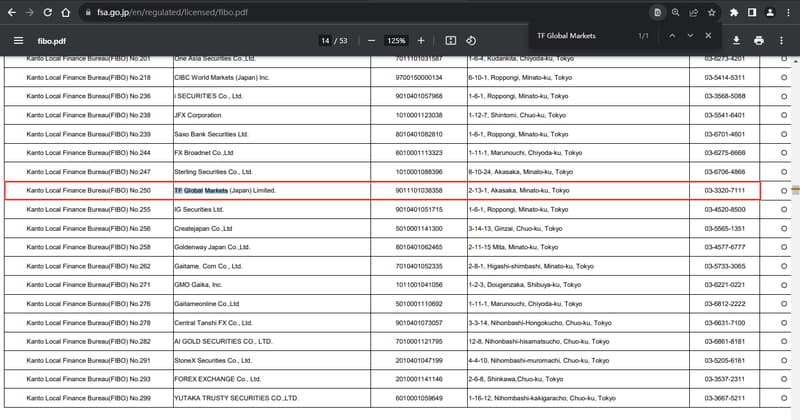The width and height of the screenshot is (800, 420).
Task: Go to previous find result
Action: point(672,36)
